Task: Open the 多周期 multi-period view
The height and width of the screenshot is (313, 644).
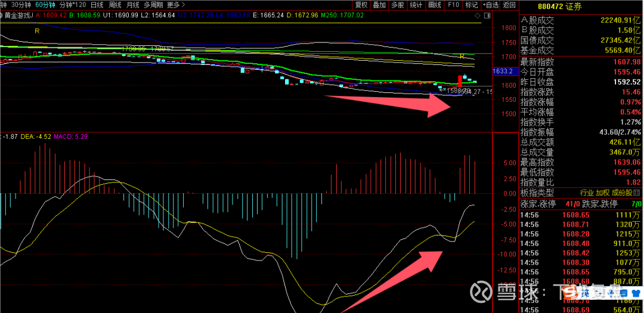Action: click(x=154, y=5)
